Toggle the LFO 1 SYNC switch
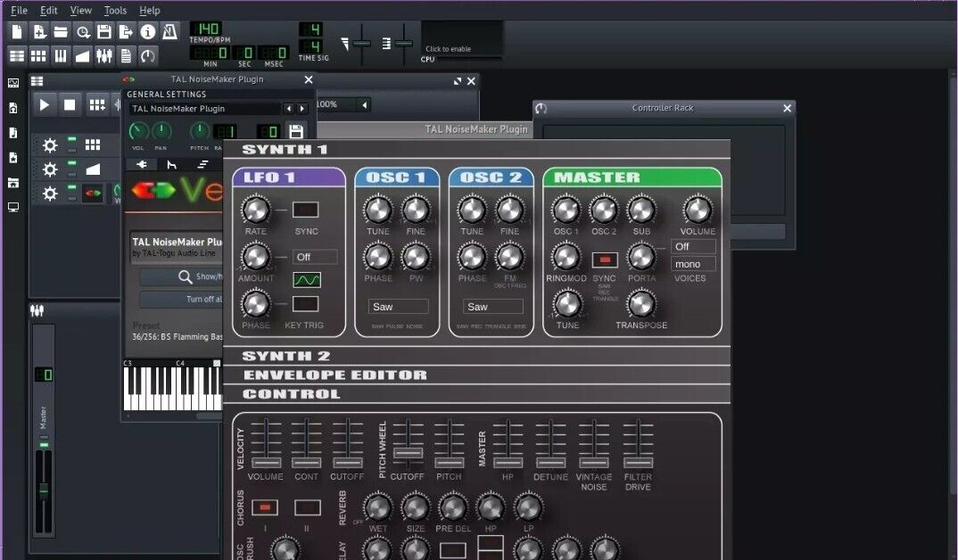The image size is (958, 560). coord(305,210)
